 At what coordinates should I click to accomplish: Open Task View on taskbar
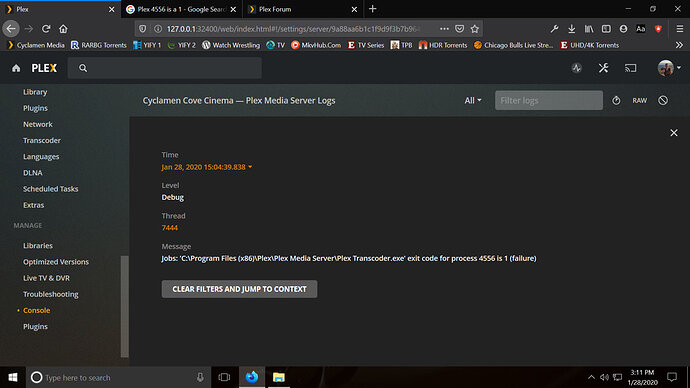[224, 377]
